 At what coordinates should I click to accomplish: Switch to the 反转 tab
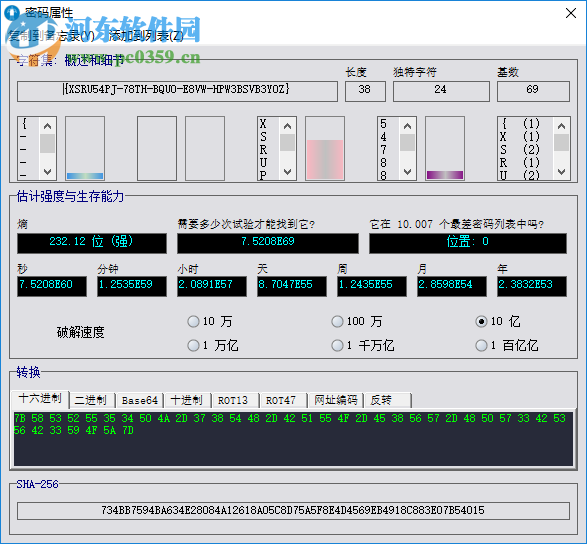pos(387,400)
